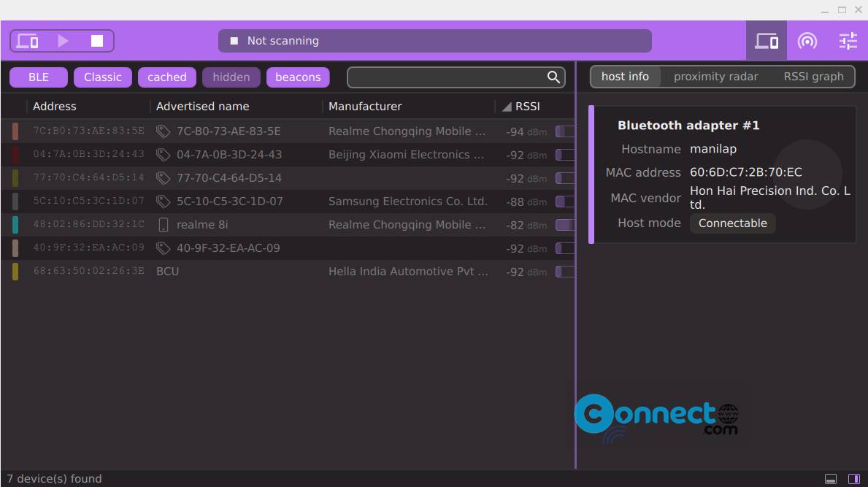Stop scanning with the square stop button
This screenshot has width=868, height=487.
click(x=97, y=41)
